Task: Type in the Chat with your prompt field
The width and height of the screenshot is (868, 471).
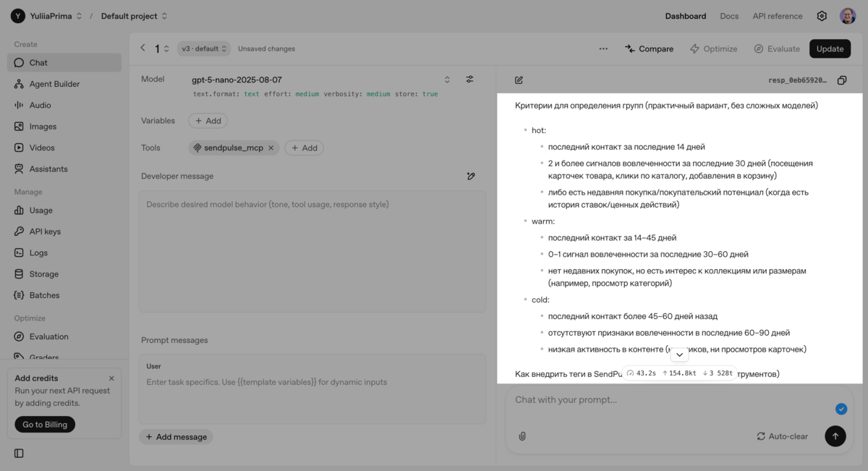Action: pos(665,400)
